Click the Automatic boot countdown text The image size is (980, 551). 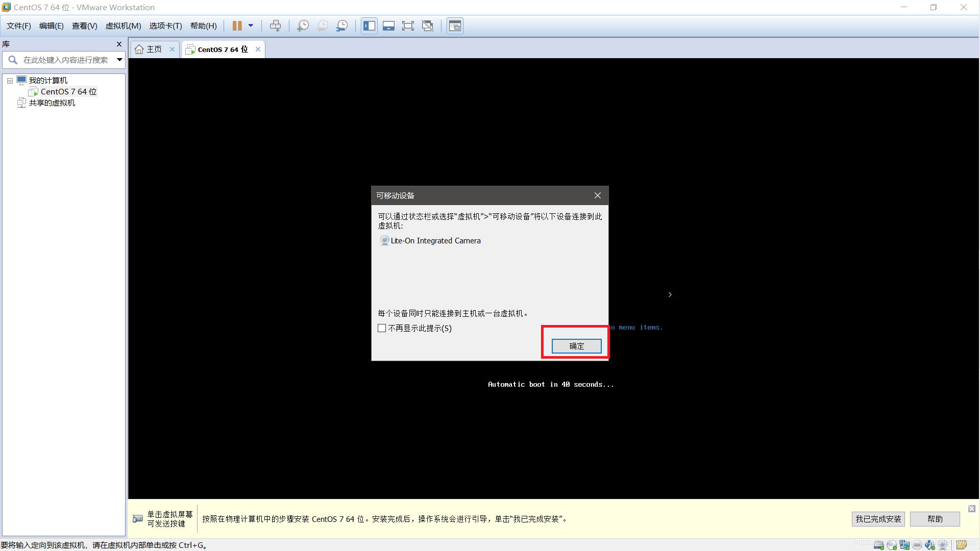tap(551, 385)
